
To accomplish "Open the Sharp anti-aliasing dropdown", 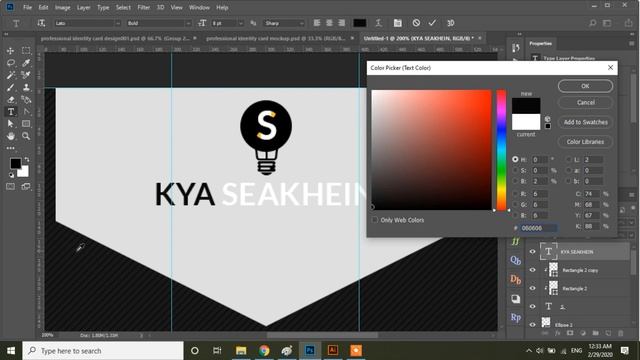I will pyautogui.click(x=302, y=23).
